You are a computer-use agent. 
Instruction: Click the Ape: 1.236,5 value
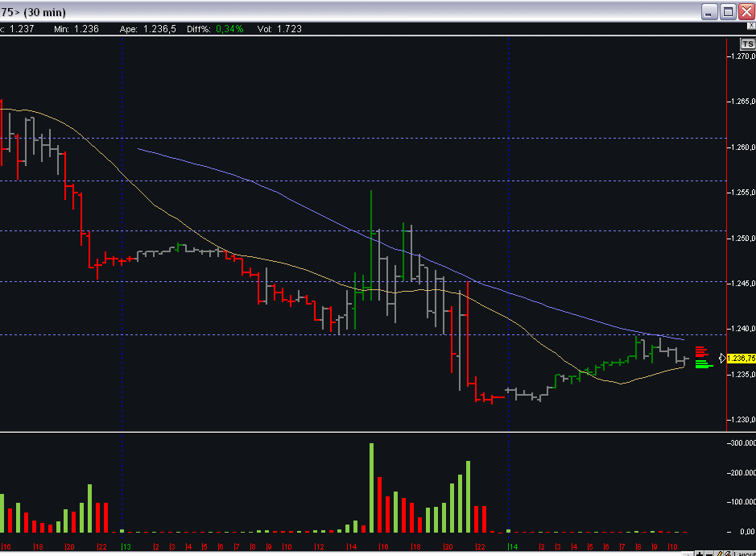click(x=147, y=29)
